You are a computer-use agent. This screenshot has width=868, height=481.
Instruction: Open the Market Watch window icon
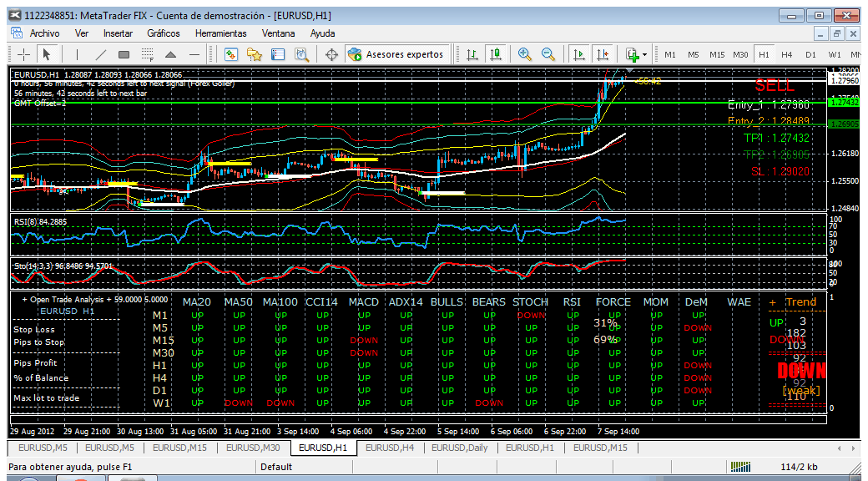[231, 54]
